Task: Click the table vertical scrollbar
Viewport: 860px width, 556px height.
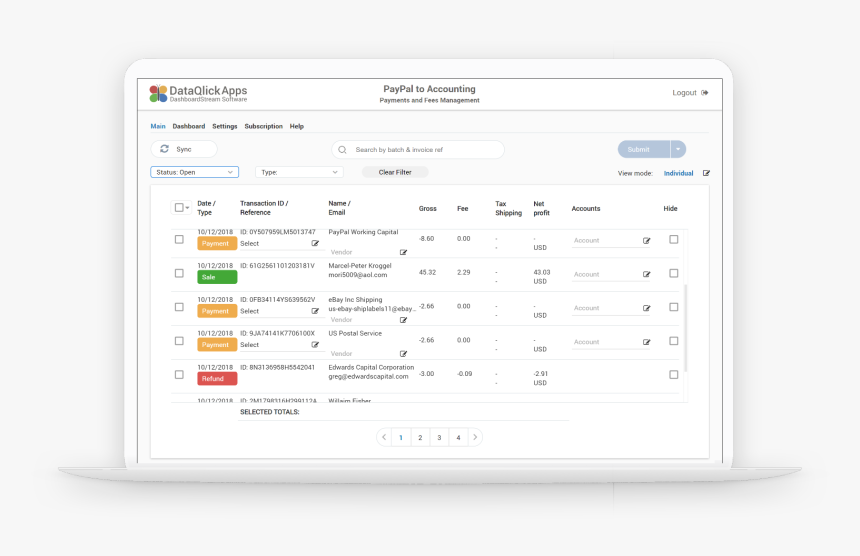Action: click(x=686, y=328)
